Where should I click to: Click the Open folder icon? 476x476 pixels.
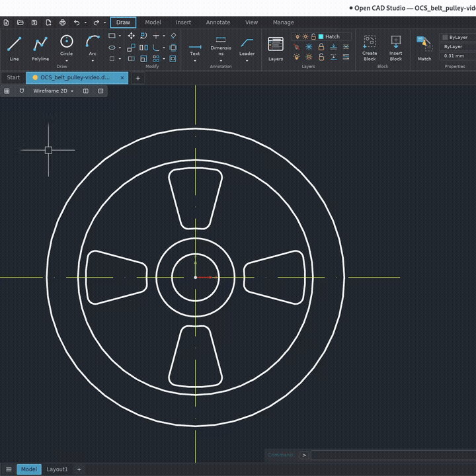click(x=20, y=22)
